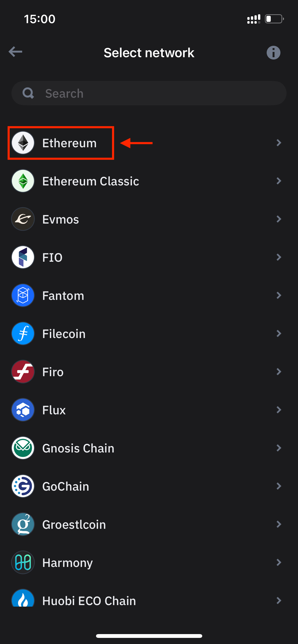
Task: Tap the green Ethereum Classic logo
Action: click(23, 181)
